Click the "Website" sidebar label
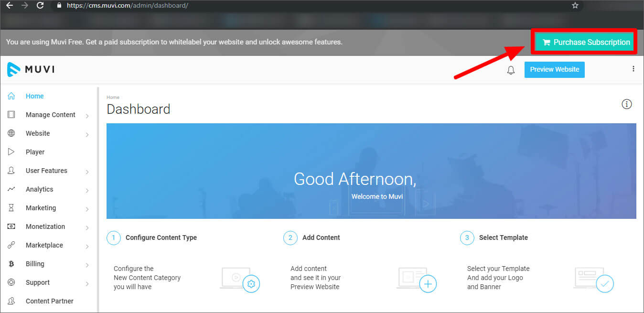This screenshot has height=313, width=644. tap(38, 133)
